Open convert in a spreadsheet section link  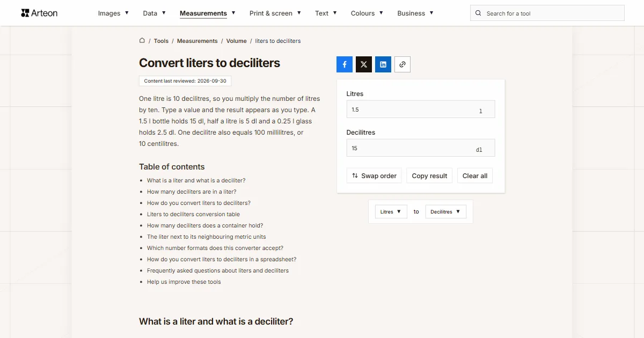coord(222,259)
